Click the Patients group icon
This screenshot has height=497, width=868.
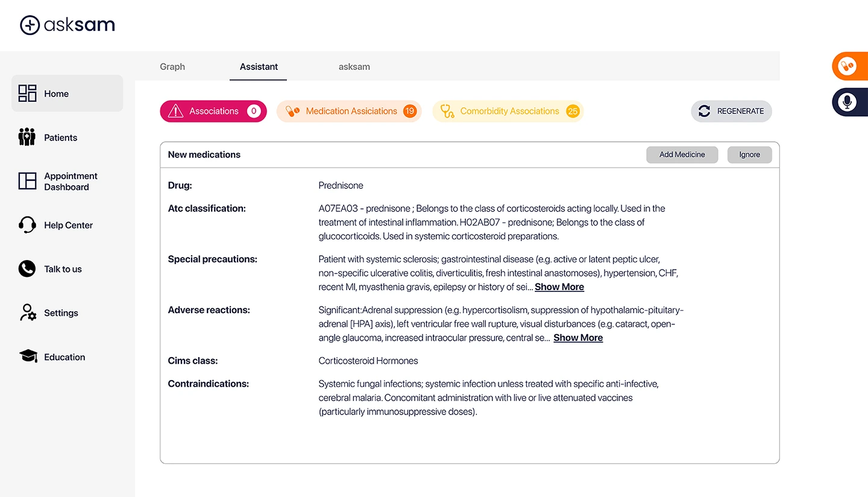click(x=27, y=138)
